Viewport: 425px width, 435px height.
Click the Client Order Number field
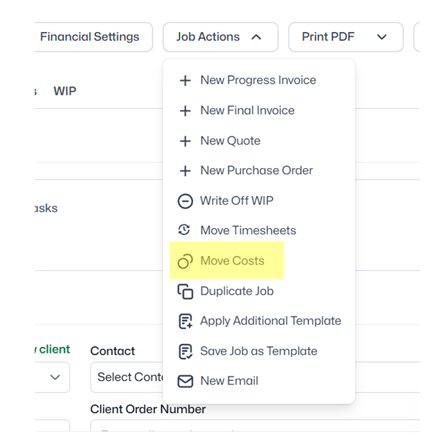255,427
